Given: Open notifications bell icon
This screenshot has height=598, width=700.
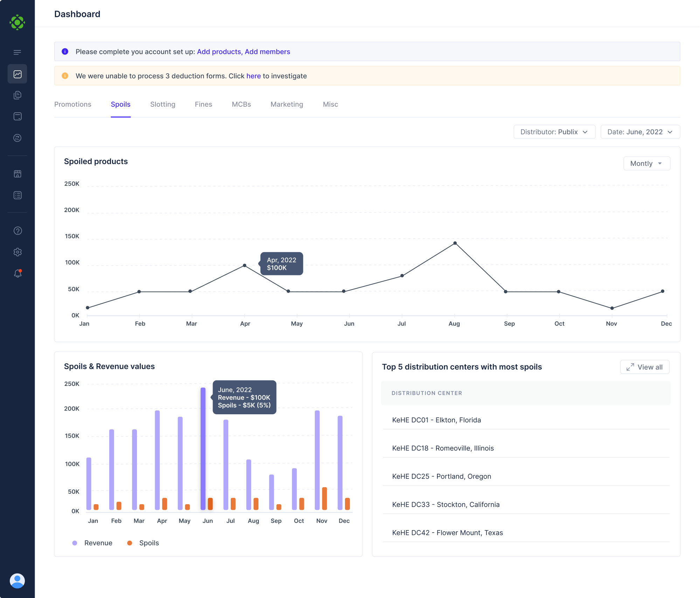Looking at the screenshot, I should (17, 274).
